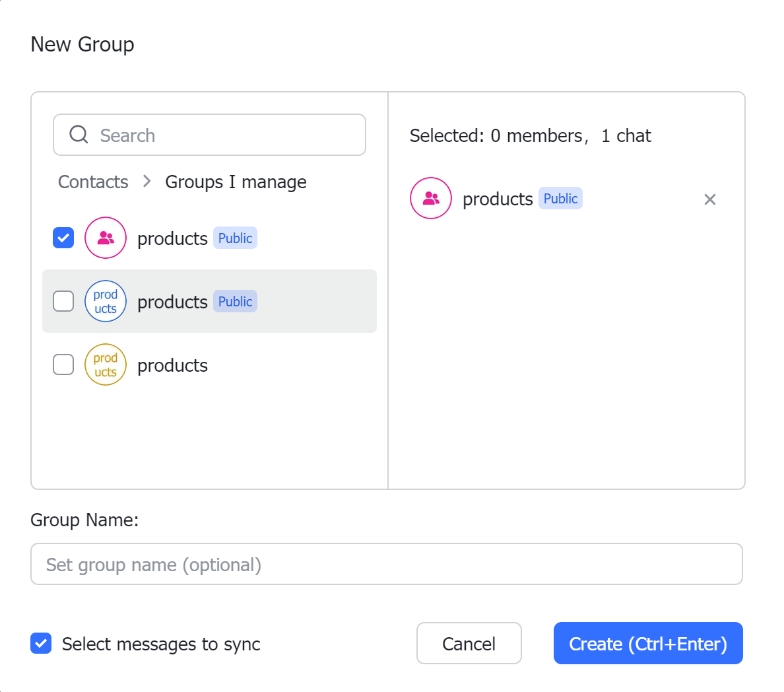This screenshot has height=692, width=784.
Task: Check the second products group checkbox
Action: click(63, 301)
